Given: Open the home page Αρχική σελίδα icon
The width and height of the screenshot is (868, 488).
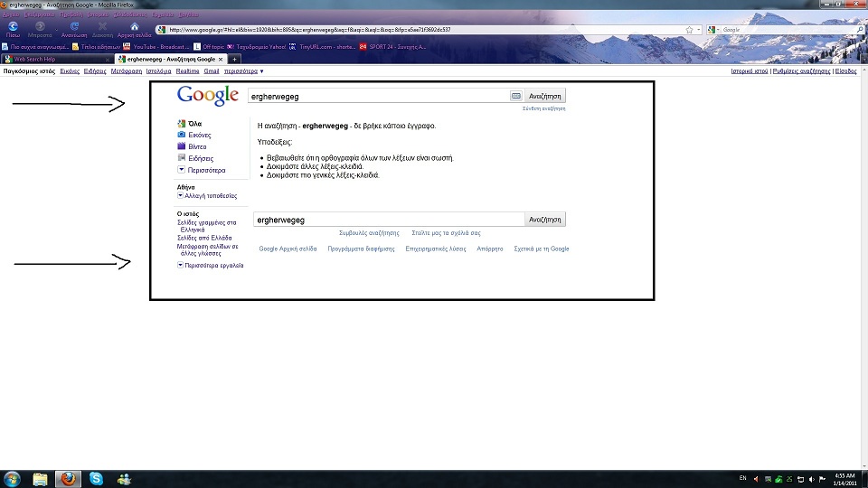Looking at the screenshot, I should [x=135, y=26].
